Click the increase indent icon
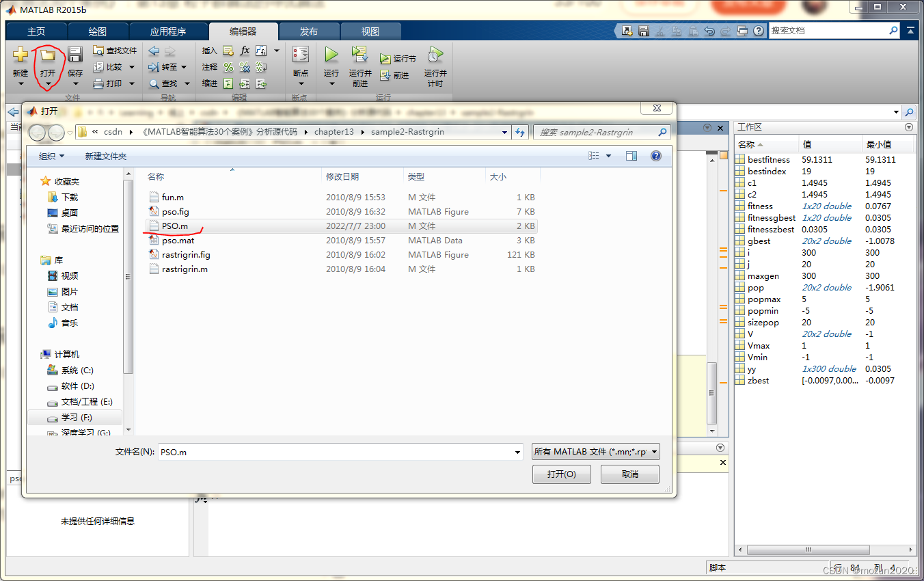The image size is (924, 581). pos(245,83)
